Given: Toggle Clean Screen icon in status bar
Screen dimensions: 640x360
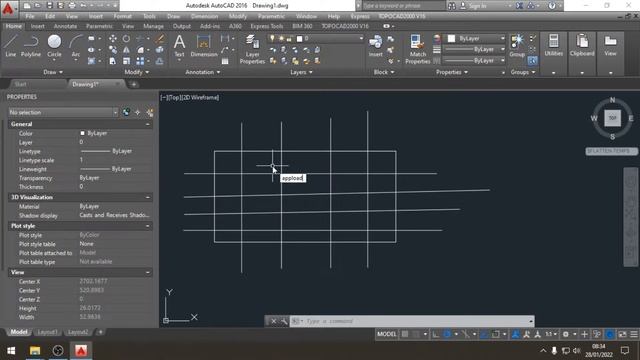Looking at the screenshot, I should click(622, 334).
